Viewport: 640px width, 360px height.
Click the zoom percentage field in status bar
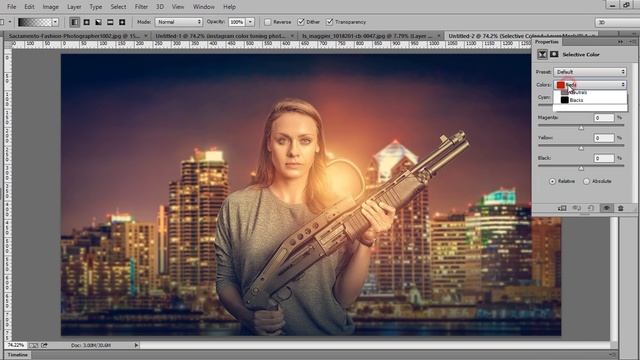(x=16, y=345)
